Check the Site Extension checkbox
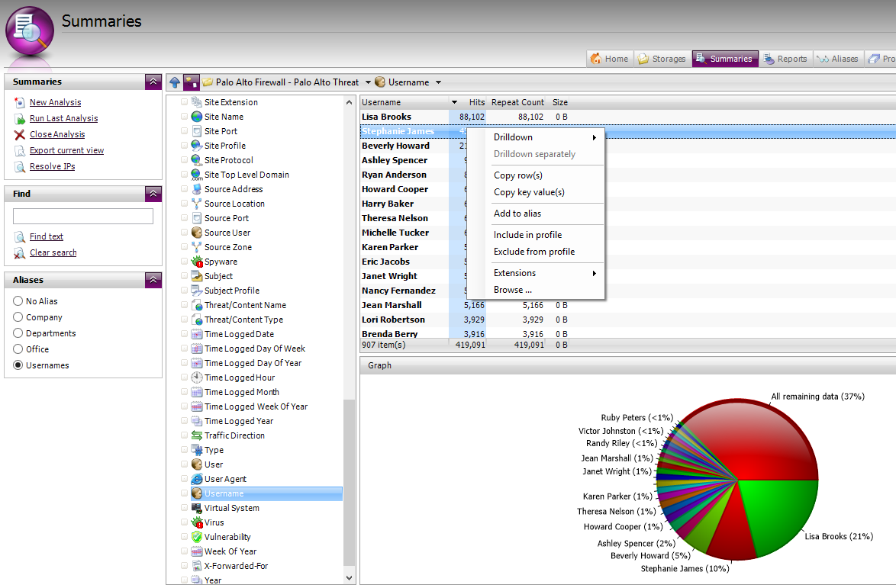Screen dimensions: 896x588 tap(184, 101)
